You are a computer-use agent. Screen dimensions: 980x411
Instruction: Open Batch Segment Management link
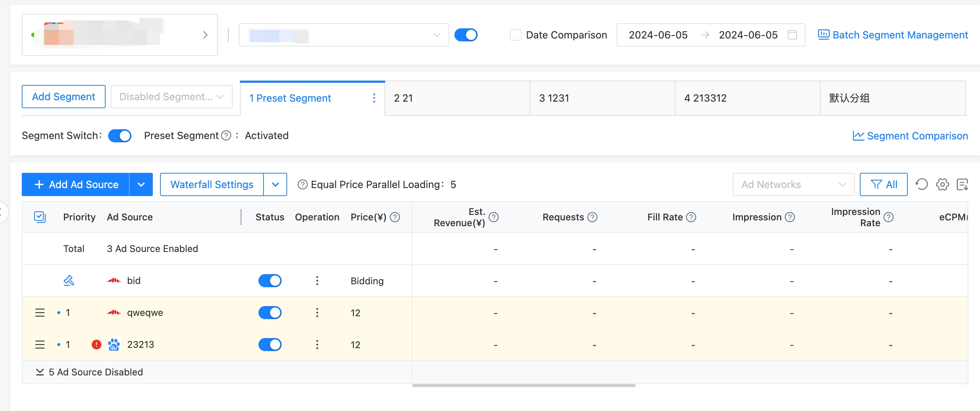pyautogui.click(x=893, y=35)
